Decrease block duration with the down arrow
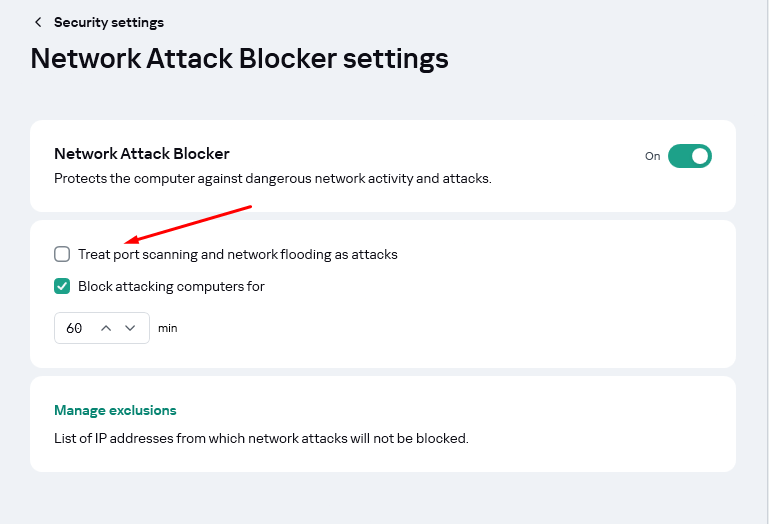This screenshot has width=769, height=524. pos(130,328)
